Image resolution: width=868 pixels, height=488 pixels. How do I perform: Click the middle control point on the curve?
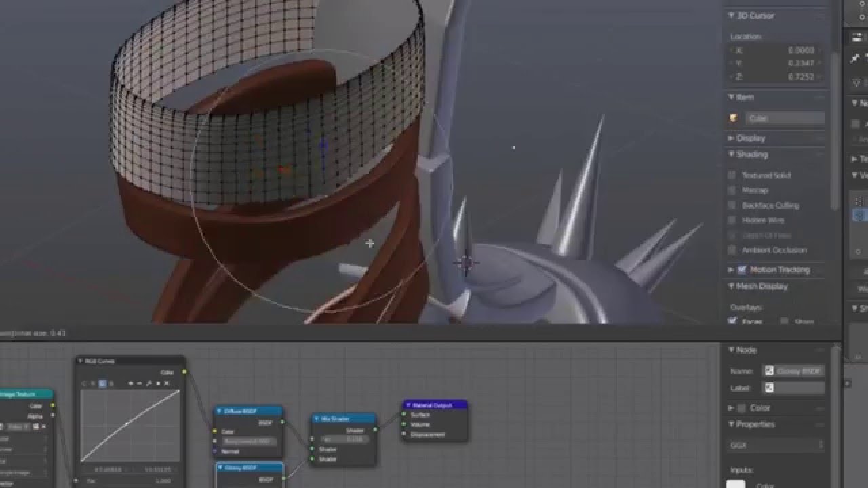pos(127,424)
